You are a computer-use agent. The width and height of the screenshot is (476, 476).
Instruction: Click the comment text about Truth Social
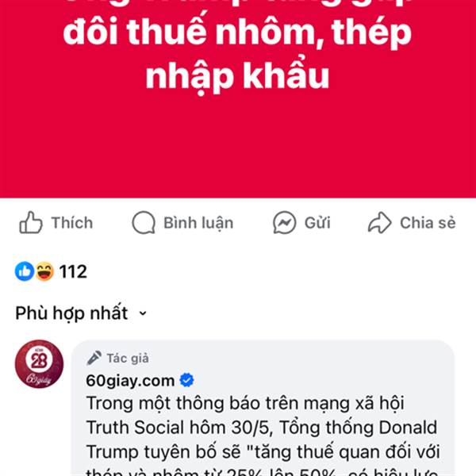(263, 436)
